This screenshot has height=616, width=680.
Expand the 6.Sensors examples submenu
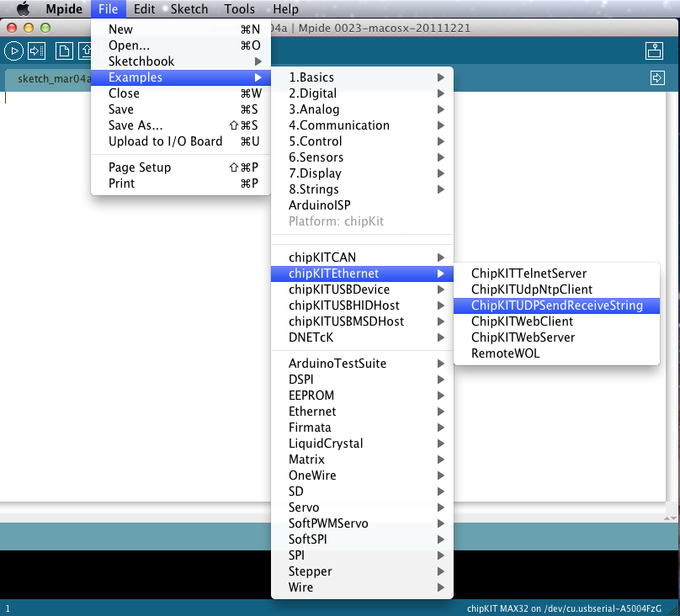[362, 157]
